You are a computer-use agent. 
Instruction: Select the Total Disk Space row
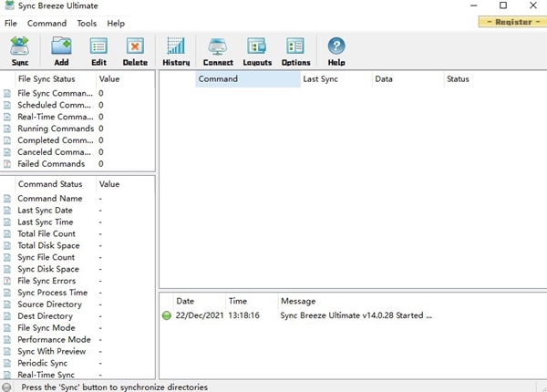(77, 245)
